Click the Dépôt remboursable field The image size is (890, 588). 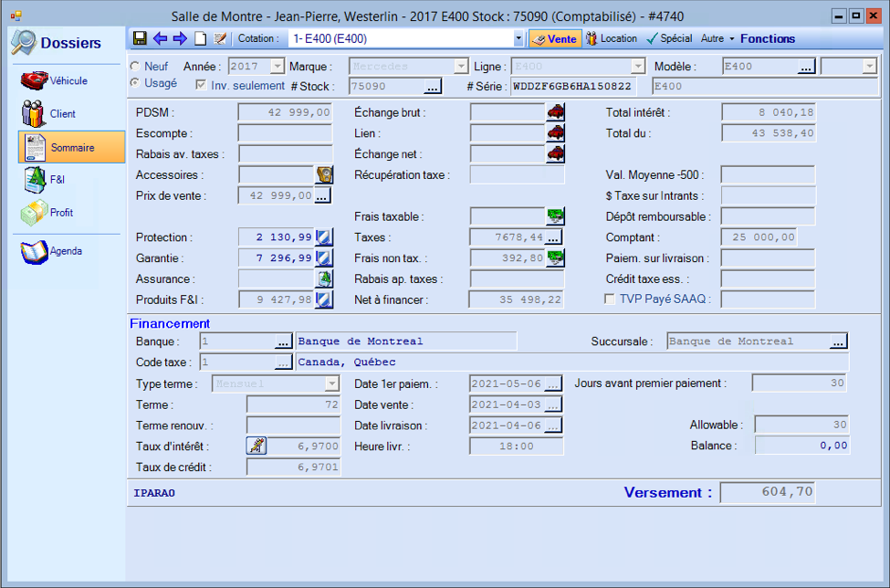coord(768,216)
